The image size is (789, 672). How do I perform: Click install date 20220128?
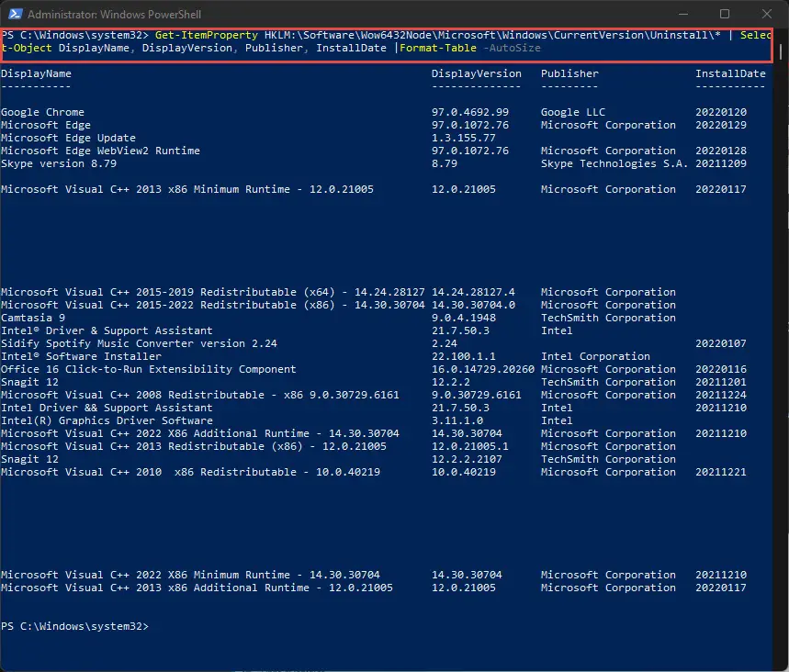point(721,151)
